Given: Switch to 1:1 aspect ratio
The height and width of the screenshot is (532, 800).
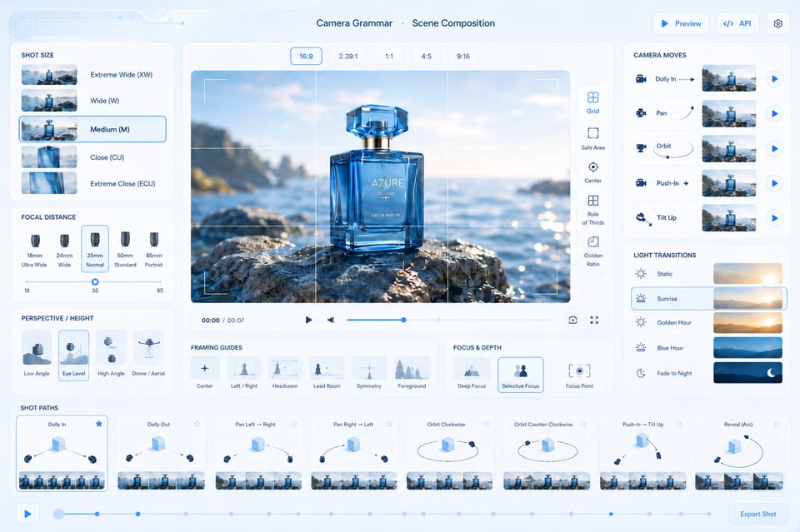Looking at the screenshot, I should pos(389,56).
